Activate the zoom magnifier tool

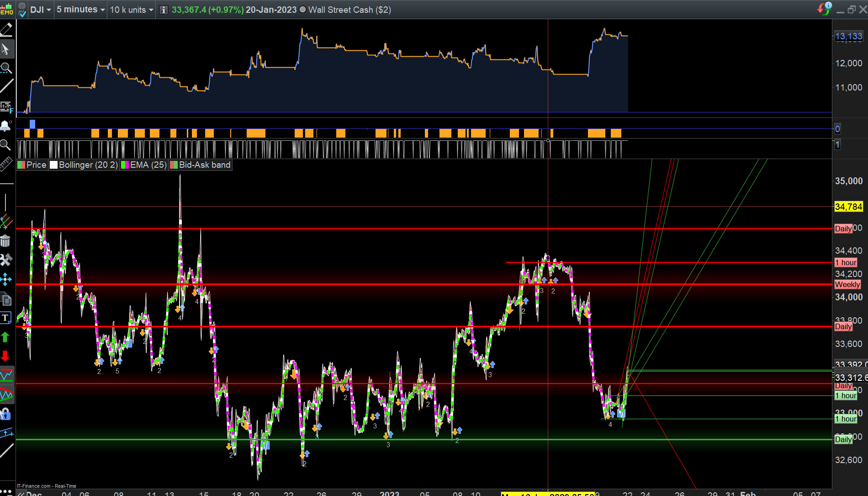pos(6,68)
